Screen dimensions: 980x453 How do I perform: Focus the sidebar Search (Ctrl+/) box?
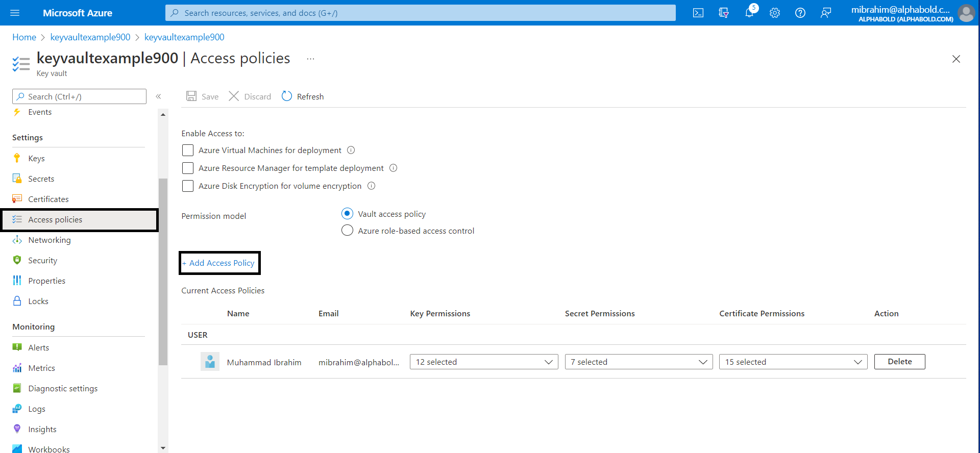(x=79, y=96)
